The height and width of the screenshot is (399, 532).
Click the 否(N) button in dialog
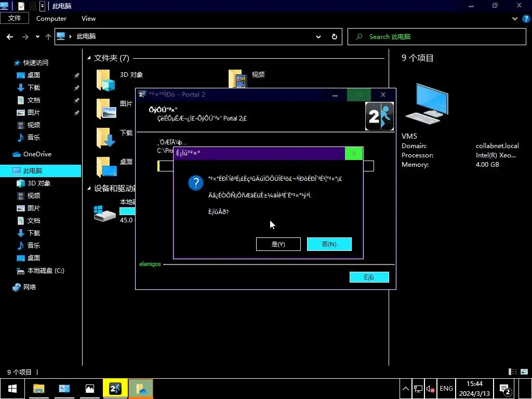(329, 244)
